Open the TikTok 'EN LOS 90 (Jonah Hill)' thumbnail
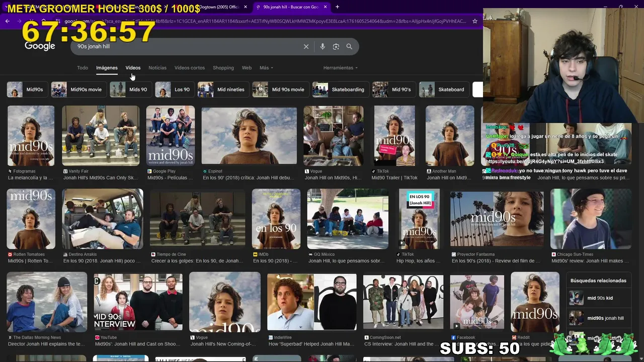Screen dimensions: 644x362 pos(419,219)
